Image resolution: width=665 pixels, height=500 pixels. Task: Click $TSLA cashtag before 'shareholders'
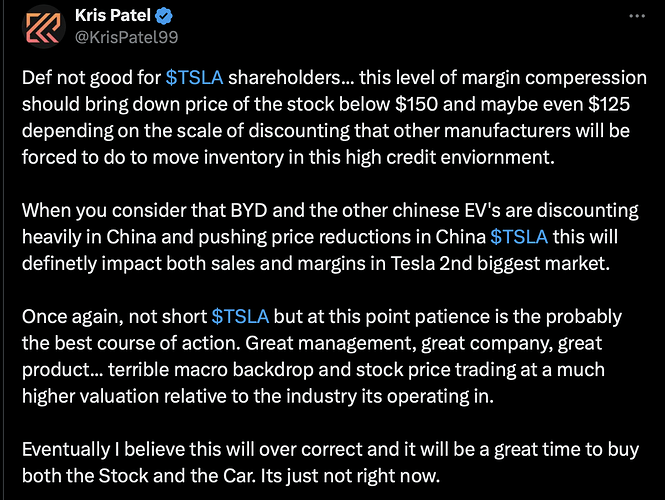(194, 78)
